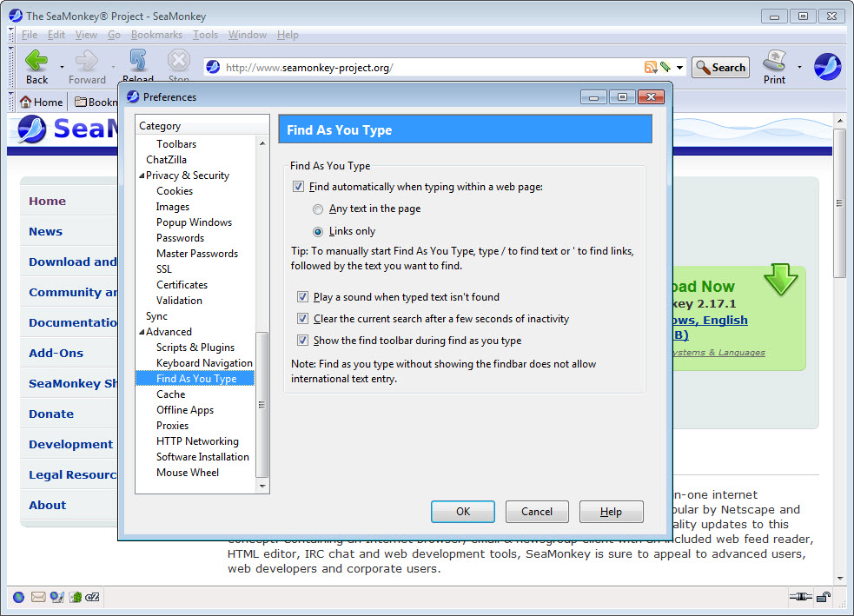854x616 pixels.
Task: Click the SeaMonkey logo on the web page
Action: 31,129
